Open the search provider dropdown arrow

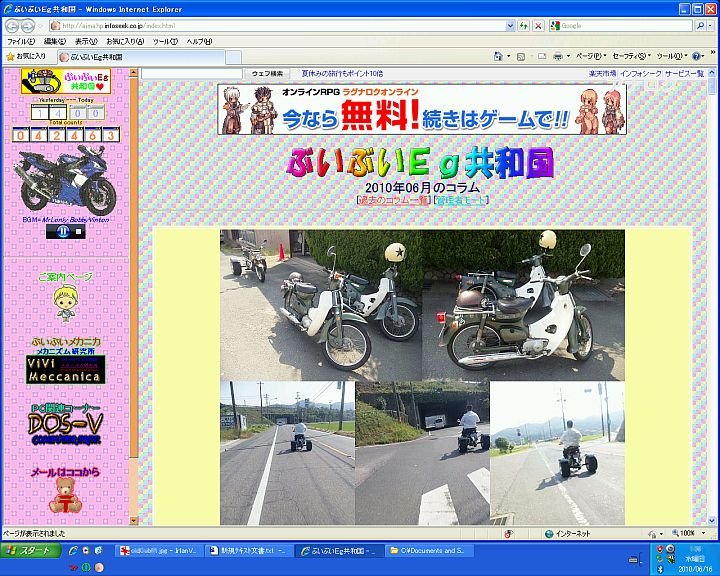tap(711, 26)
